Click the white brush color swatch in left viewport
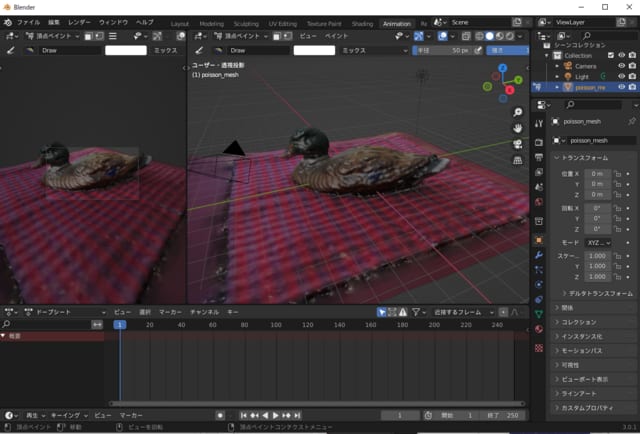This screenshot has width=640, height=434. [126, 49]
